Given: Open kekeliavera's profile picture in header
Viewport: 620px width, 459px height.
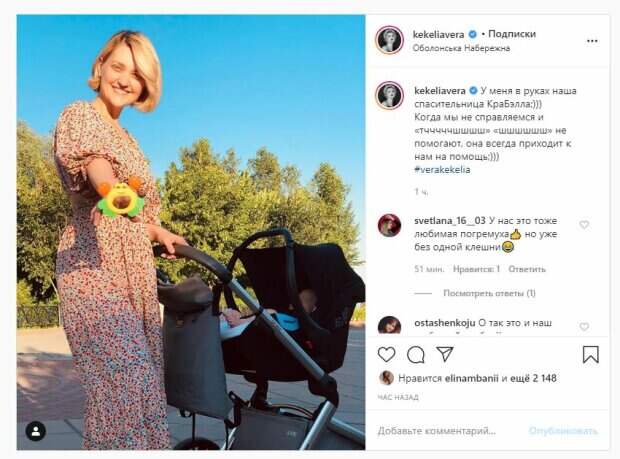Looking at the screenshot, I should (x=389, y=40).
